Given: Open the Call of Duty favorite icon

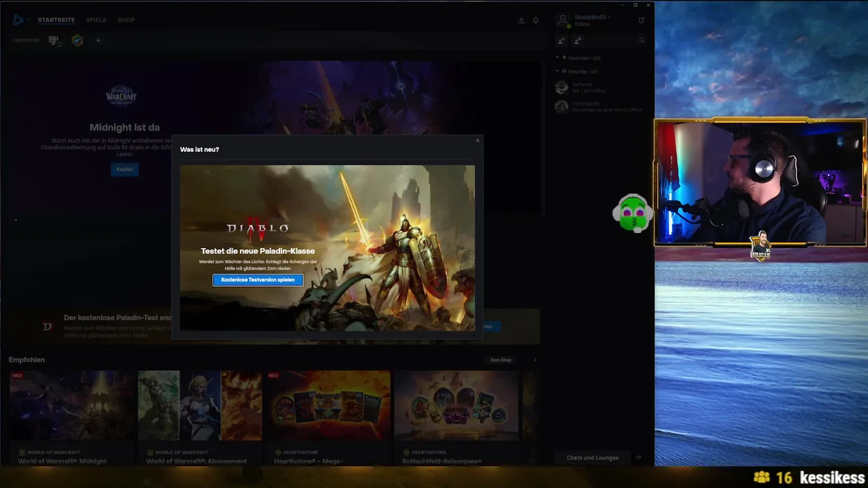Looking at the screenshot, I should 54,41.
